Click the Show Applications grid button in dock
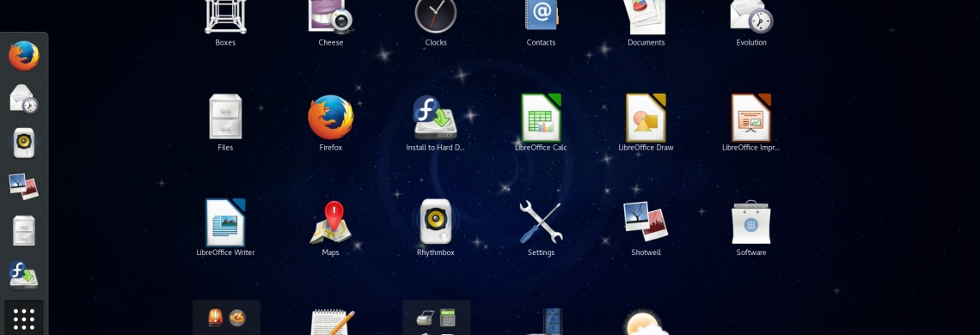Image resolution: width=980 pixels, height=335 pixels. 24,319
